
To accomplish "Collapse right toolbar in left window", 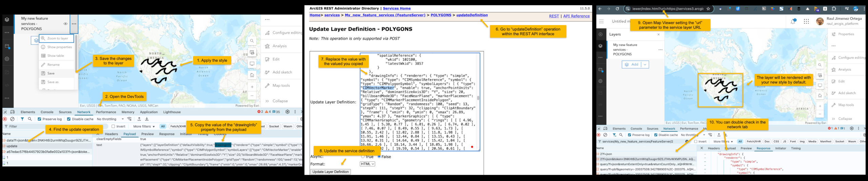I will [277, 101].
